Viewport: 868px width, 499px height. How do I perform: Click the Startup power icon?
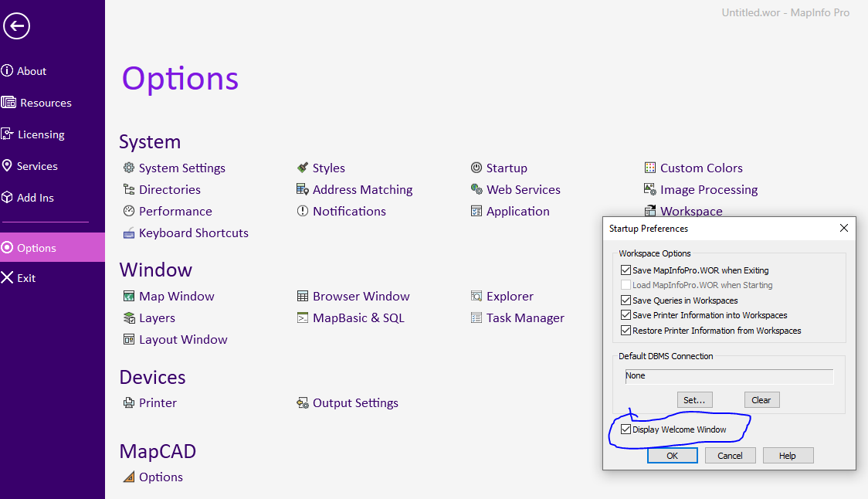pyautogui.click(x=476, y=168)
